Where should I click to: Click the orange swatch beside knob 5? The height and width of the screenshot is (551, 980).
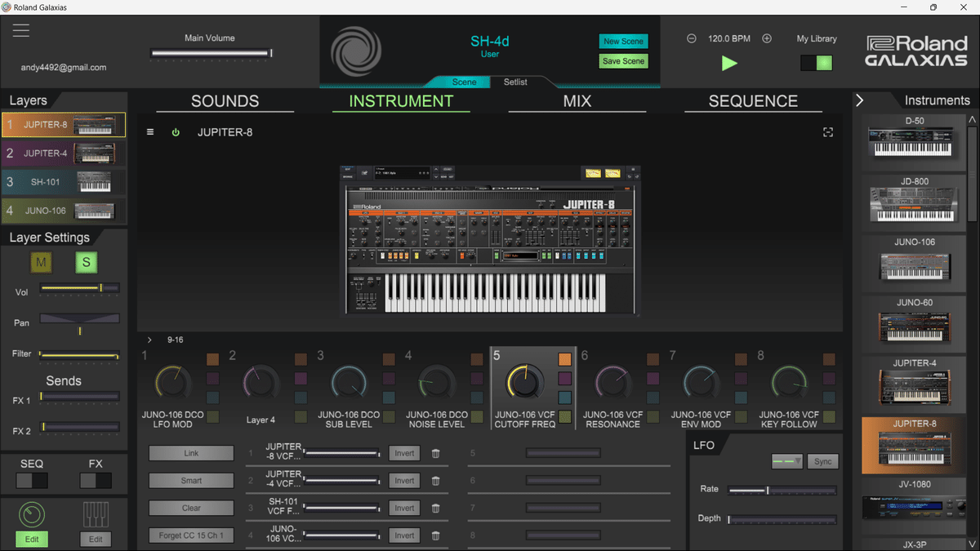click(x=565, y=359)
